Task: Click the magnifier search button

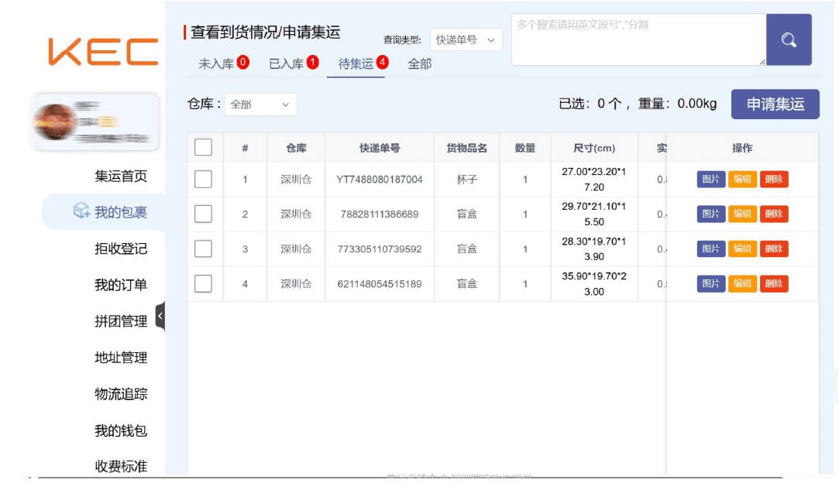Action: coord(789,40)
